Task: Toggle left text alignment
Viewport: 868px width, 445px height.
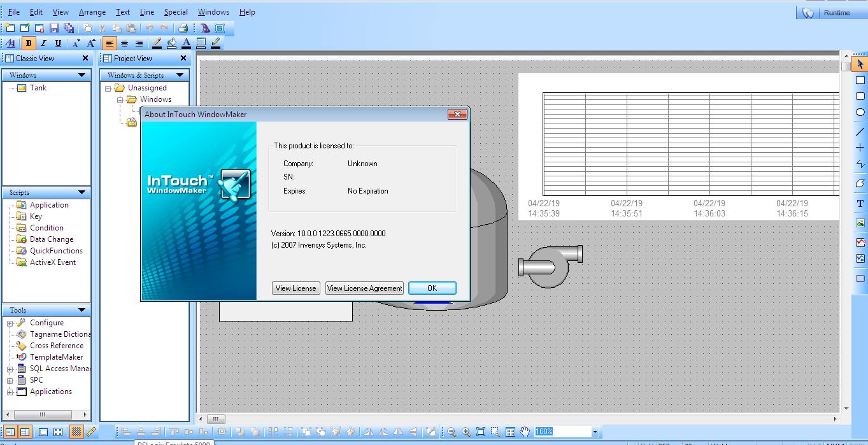Action: pyautogui.click(x=110, y=43)
